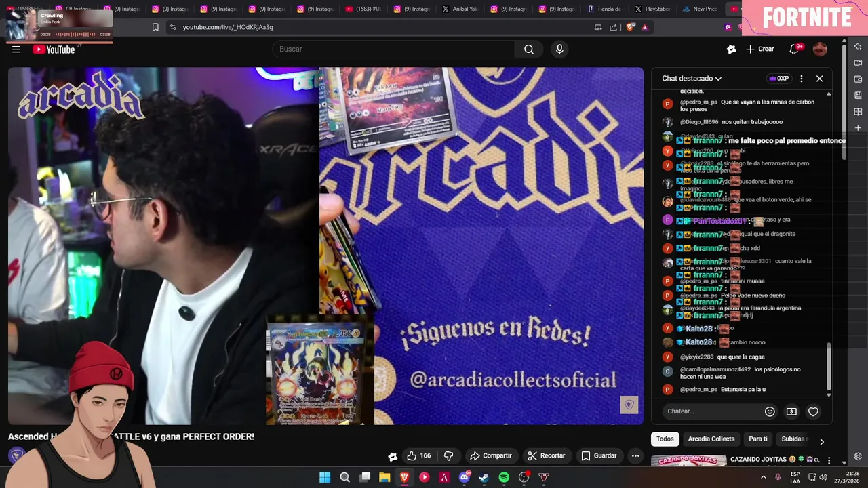
Task: Focus the Buscar search field
Action: coord(393,49)
